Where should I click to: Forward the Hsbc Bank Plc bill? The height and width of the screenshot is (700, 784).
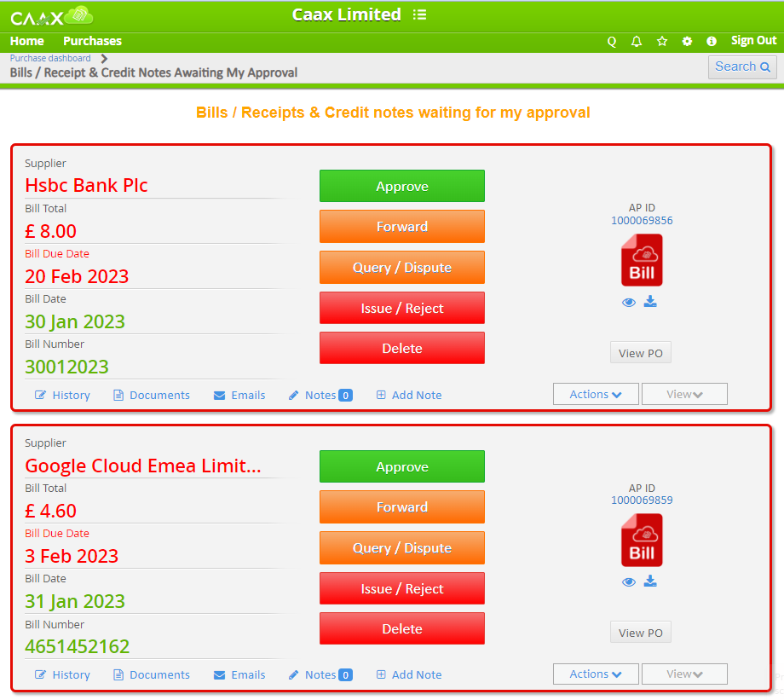402,227
